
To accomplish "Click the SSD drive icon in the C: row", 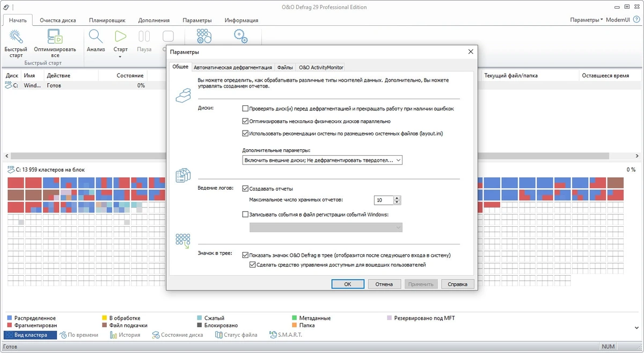I will pos(8,85).
